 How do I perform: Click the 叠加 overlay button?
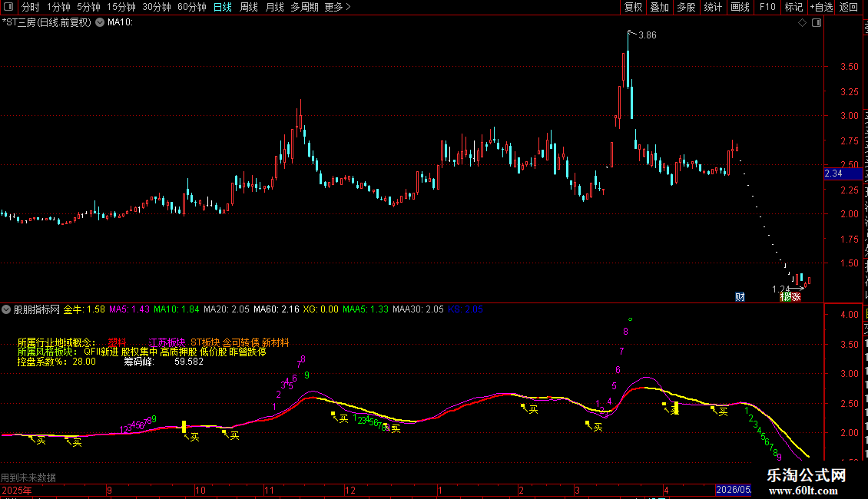tap(659, 7)
